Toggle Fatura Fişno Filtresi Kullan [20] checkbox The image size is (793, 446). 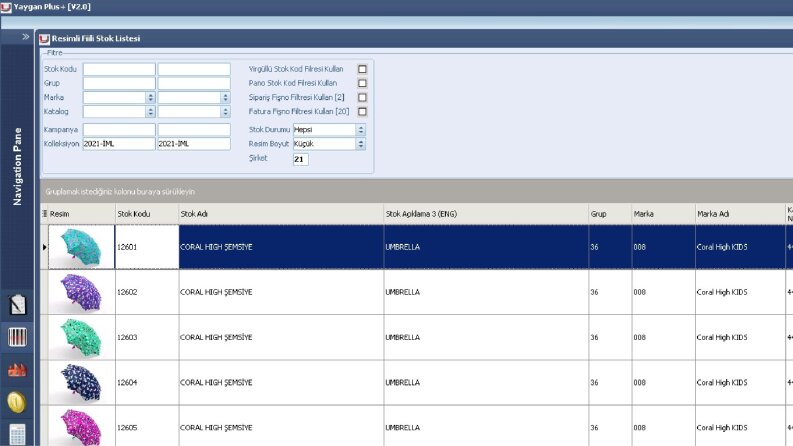coord(362,111)
